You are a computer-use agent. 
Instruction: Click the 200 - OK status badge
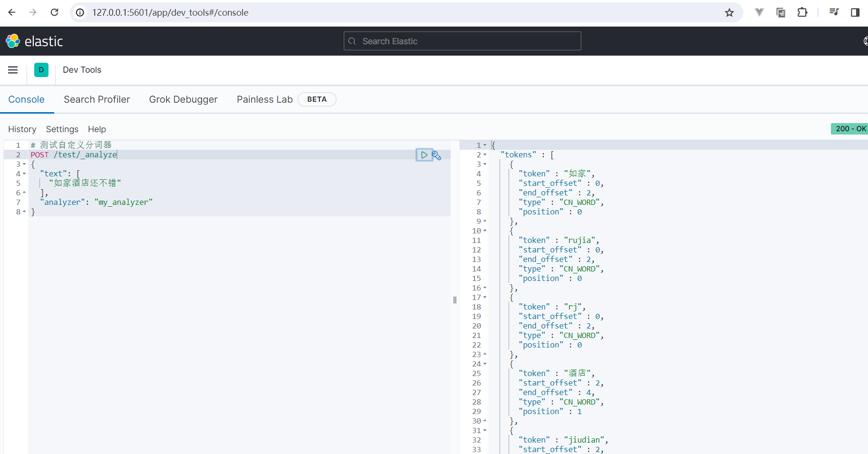click(850, 129)
